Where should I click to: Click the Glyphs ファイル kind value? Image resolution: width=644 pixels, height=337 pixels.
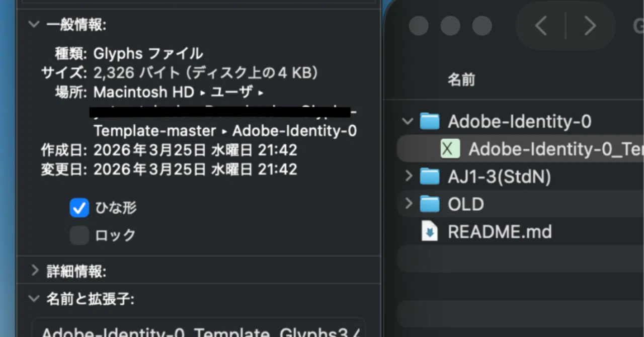click(148, 53)
